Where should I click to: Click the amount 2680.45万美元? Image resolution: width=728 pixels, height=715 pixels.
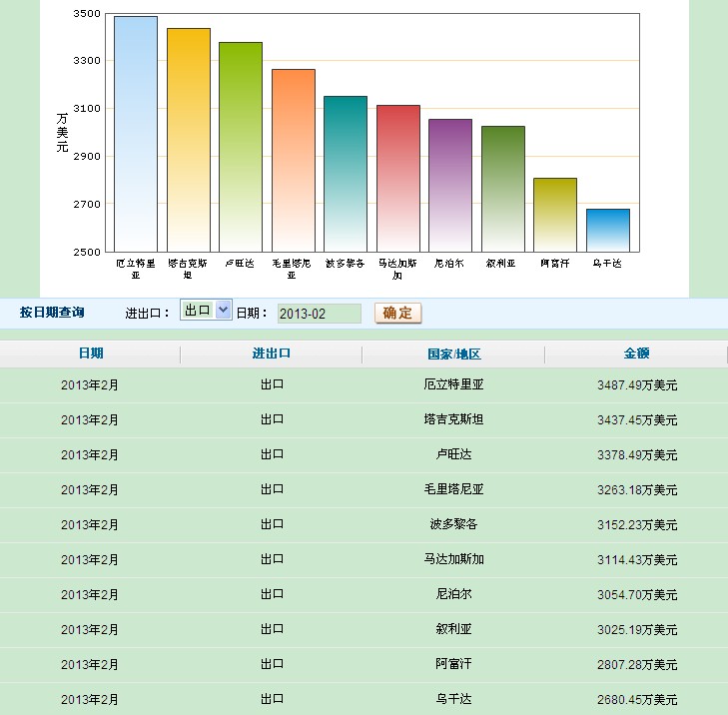click(x=637, y=699)
